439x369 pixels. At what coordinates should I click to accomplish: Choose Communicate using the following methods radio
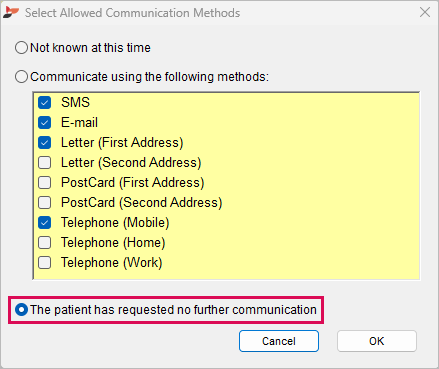tap(21, 77)
